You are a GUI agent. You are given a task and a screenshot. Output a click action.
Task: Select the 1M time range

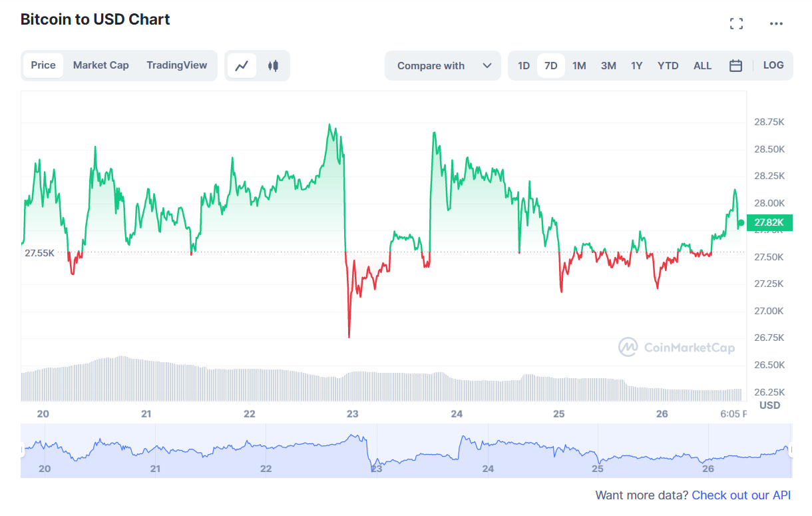coord(579,65)
